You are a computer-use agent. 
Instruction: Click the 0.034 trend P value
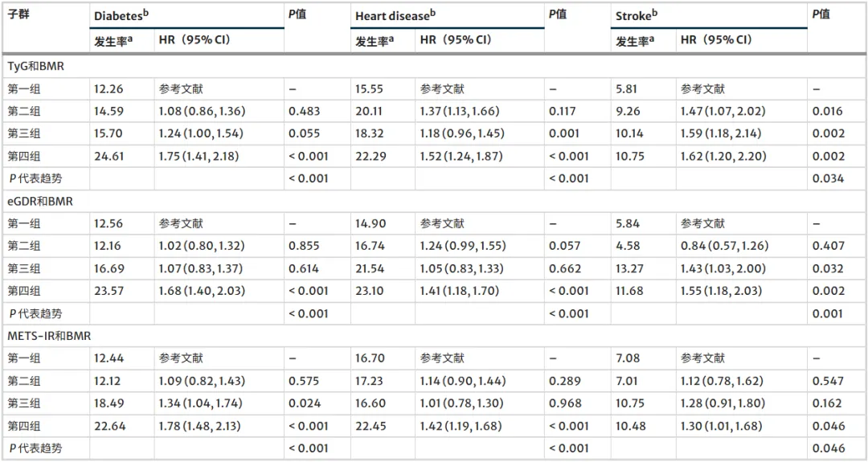coord(828,178)
